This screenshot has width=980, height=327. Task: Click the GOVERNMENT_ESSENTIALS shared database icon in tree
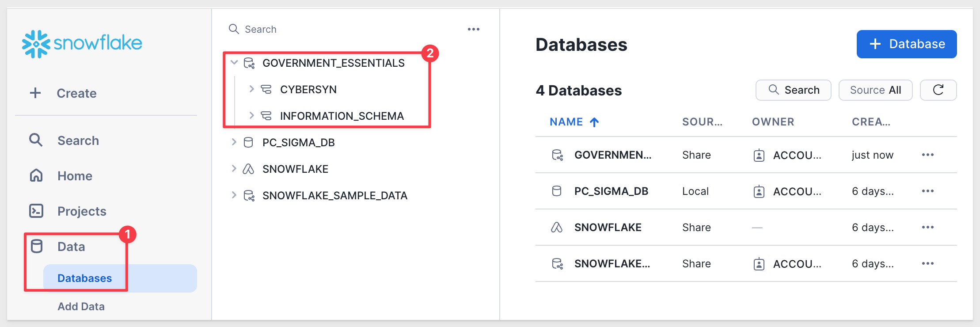pos(249,63)
